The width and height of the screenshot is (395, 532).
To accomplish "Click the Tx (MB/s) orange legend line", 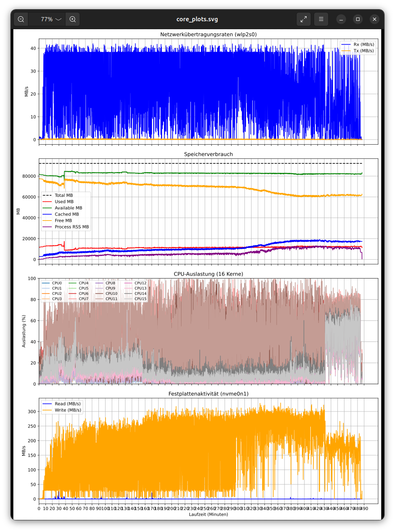I will point(346,51).
